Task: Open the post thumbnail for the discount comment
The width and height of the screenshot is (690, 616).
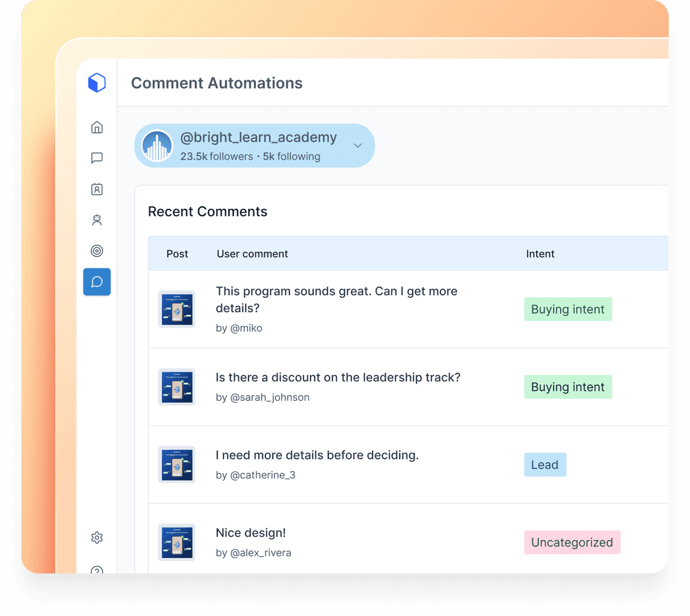Action: 177,387
